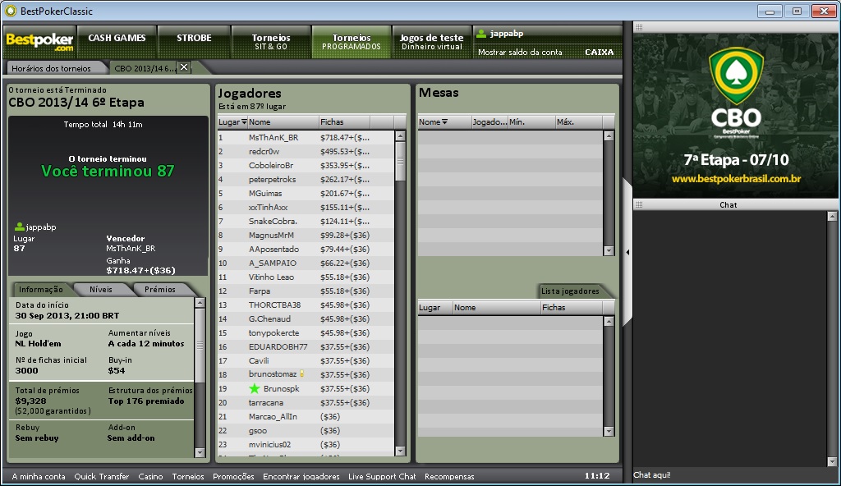Click the grip icon on the Chat header
The width and height of the screenshot is (841, 504).
(639, 204)
